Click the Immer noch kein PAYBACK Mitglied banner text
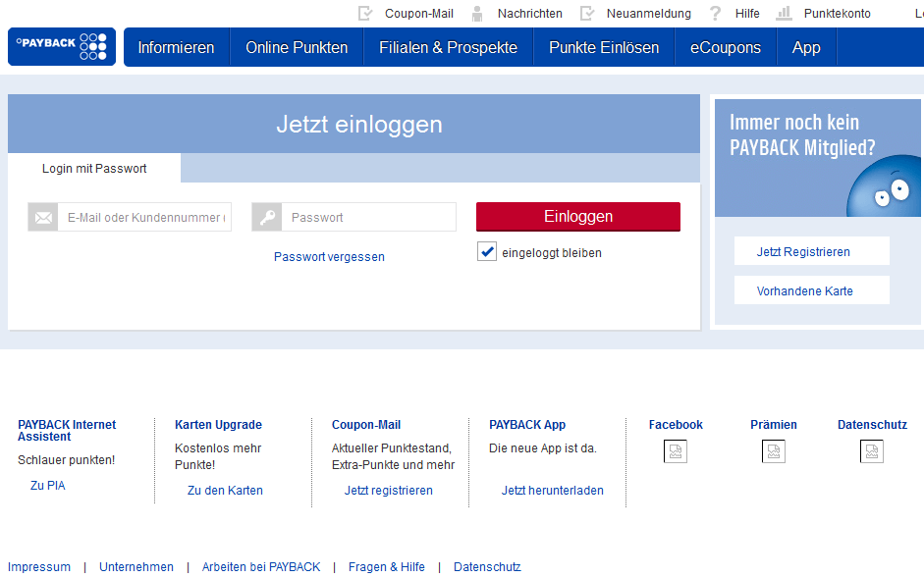Screen dimensions: 924x578 (802, 134)
